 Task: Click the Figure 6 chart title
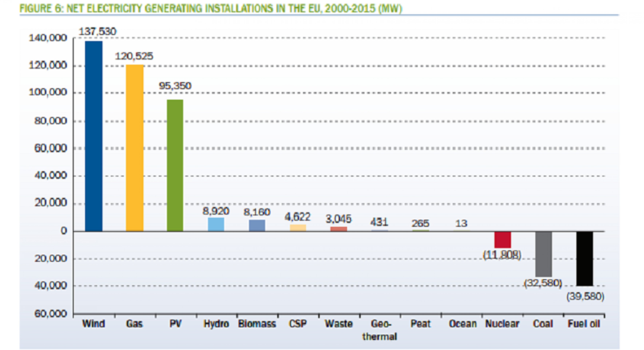[x=211, y=9]
